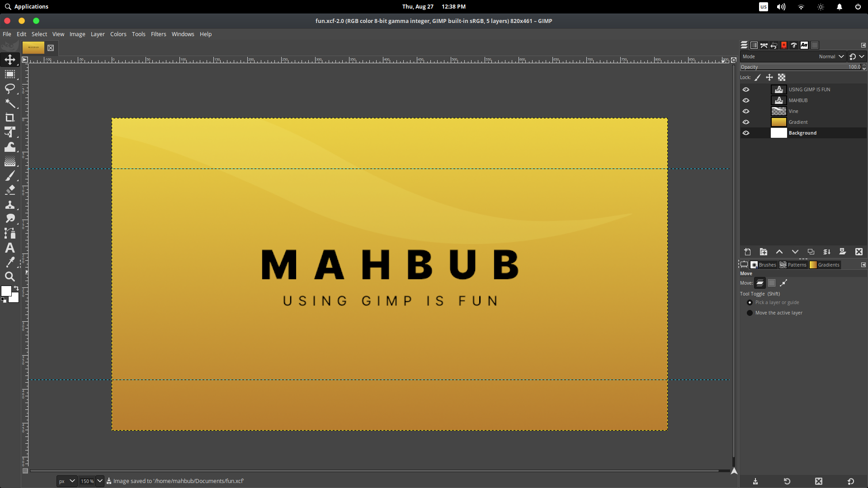Screen dimensions: 868x488
Task: Select the Crop tool
Action: tap(10, 118)
